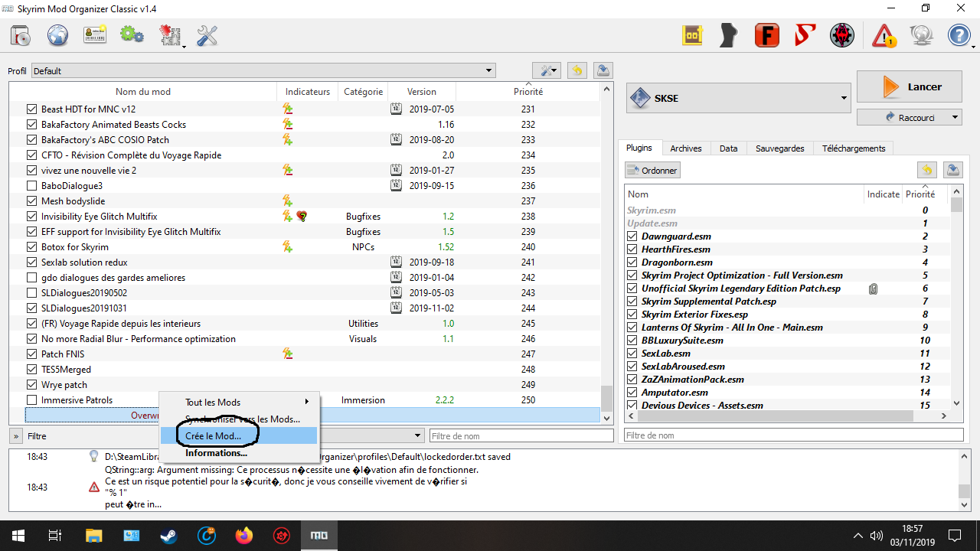980x551 pixels.
Task: Click the greyed update globe icon
Action: 922,35
